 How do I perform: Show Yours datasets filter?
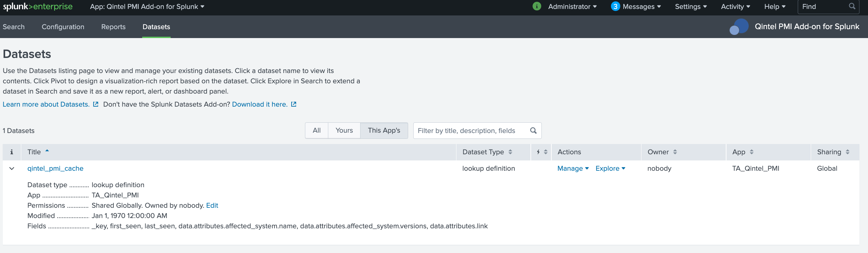(x=344, y=130)
